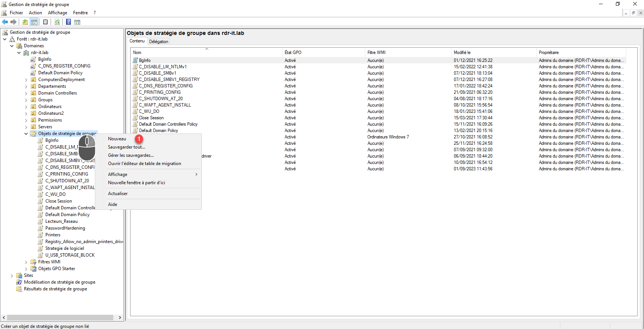Open Help via blue question mark icon
644x329 pixels.
point(69,22)
